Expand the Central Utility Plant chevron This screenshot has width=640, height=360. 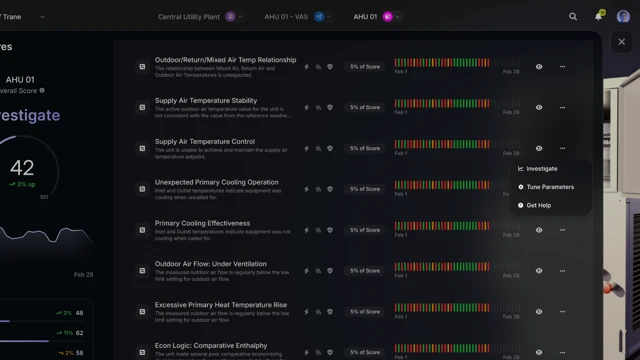coord(240,17)
